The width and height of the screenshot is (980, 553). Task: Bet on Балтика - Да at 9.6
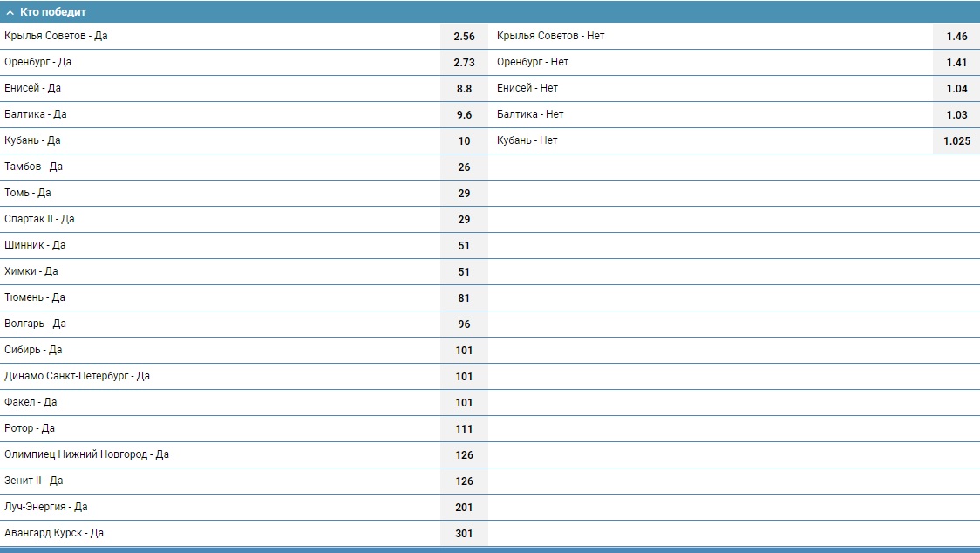[464, 115]
